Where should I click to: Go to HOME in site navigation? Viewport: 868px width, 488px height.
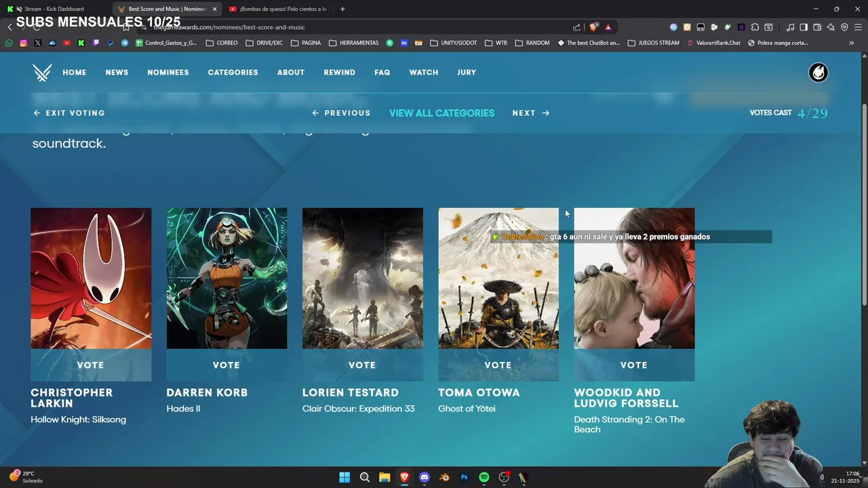tap(75, 73)
